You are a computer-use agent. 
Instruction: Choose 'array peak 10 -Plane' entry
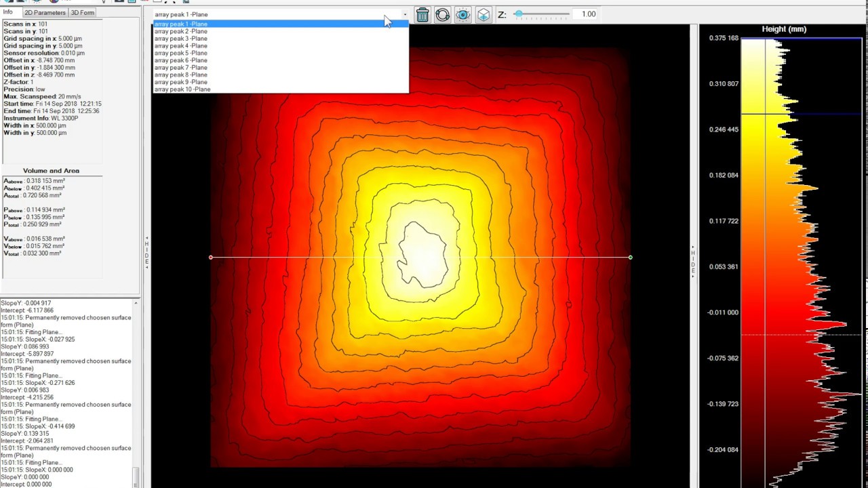pyautogui.click(x=281, y=89)
